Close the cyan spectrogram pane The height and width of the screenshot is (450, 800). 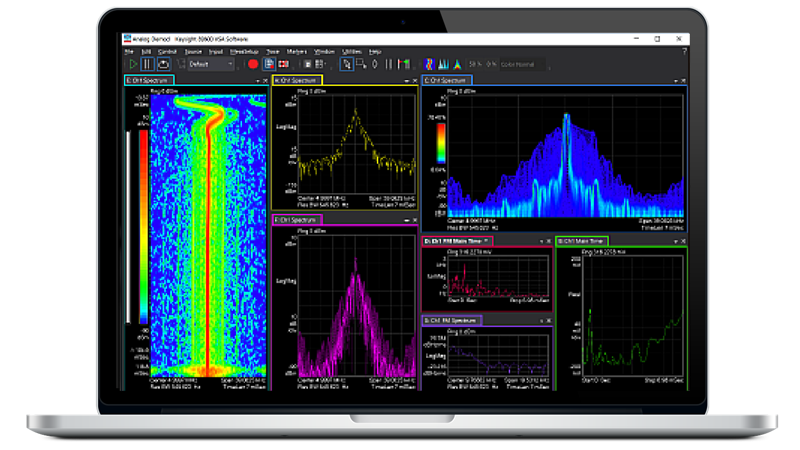[x=265, y=81]
